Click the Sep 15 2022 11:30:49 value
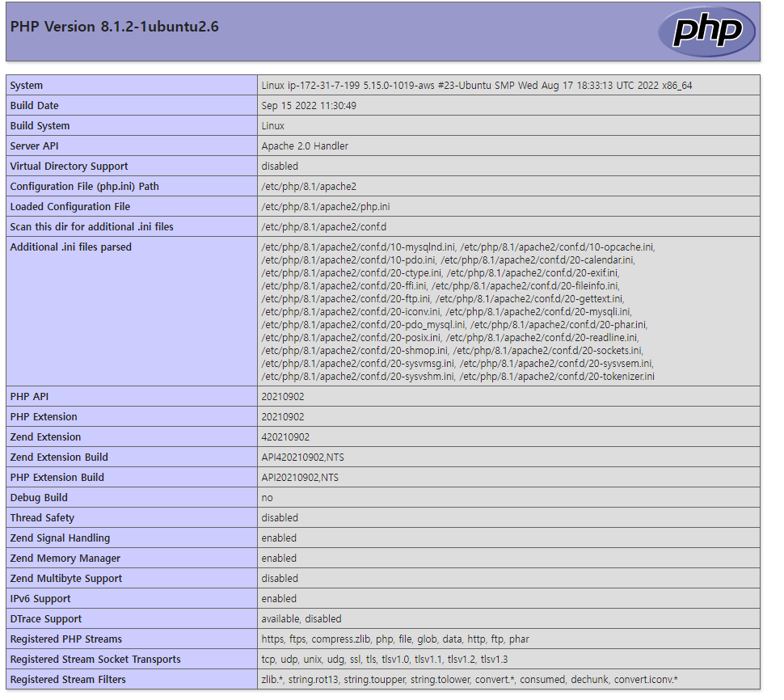The height and width of the screenshot is (700, 784). tap(309, 106)
